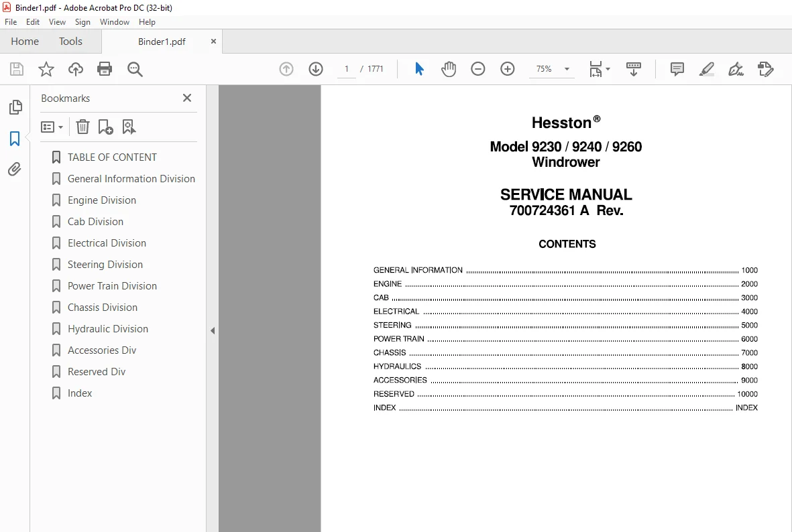
Task: Activate the Hand pan tool
Action: [449, 68]
